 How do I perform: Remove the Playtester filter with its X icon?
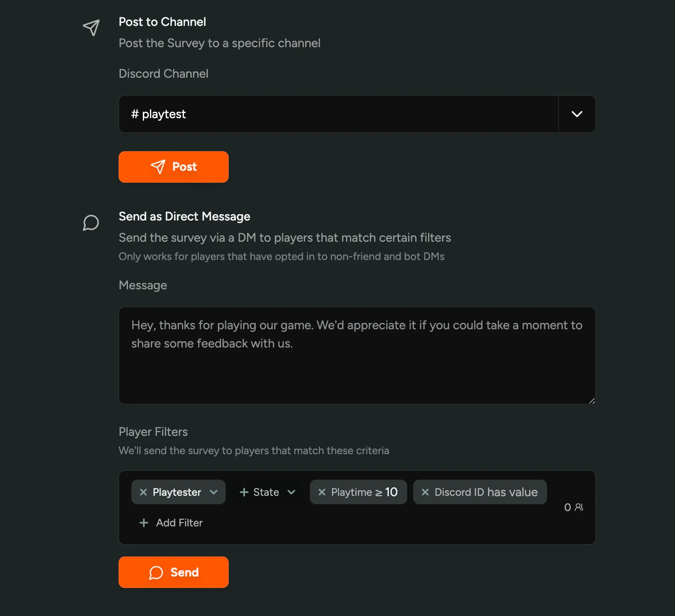pyautogui.click(x=143, y=492)
